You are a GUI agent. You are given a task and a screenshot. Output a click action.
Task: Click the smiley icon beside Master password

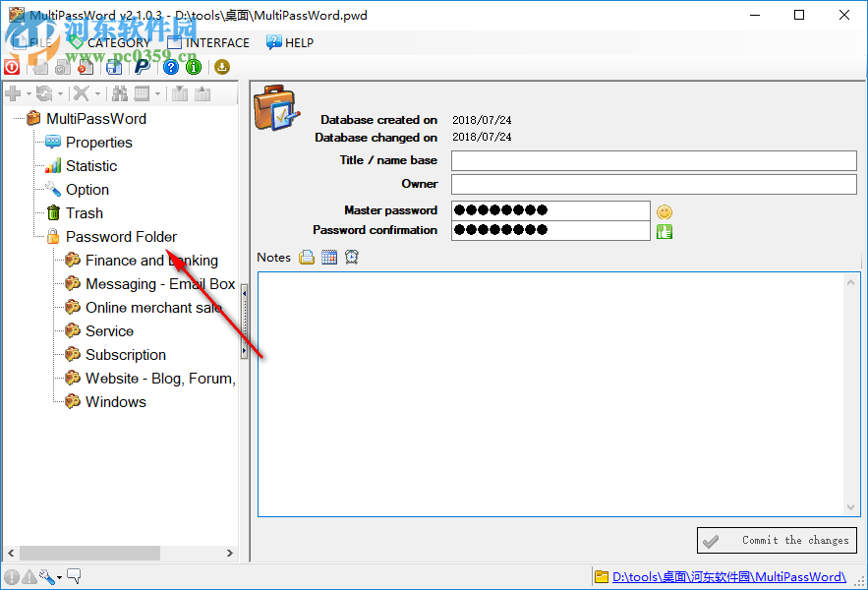[665, 211]
